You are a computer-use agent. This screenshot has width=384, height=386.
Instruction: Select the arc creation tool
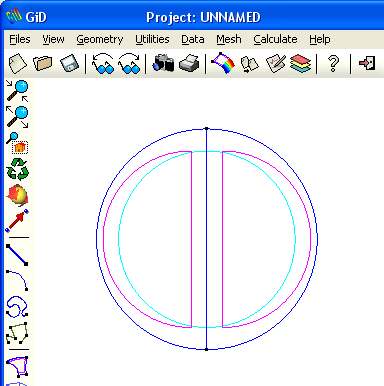pos(17,281)
